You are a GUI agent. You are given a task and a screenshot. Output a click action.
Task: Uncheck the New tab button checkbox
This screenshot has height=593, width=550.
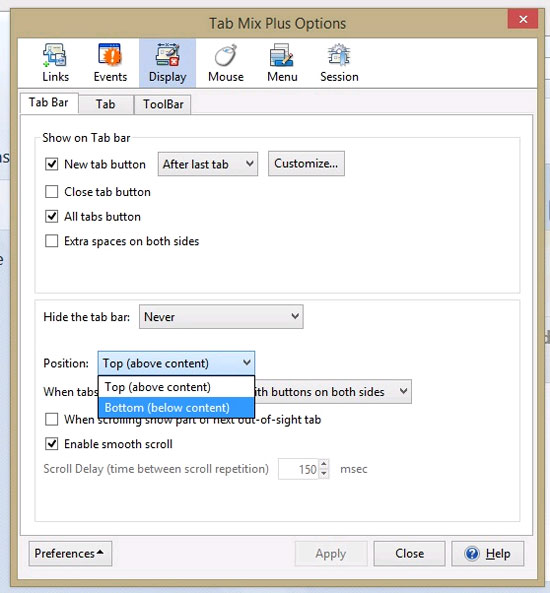51,164
